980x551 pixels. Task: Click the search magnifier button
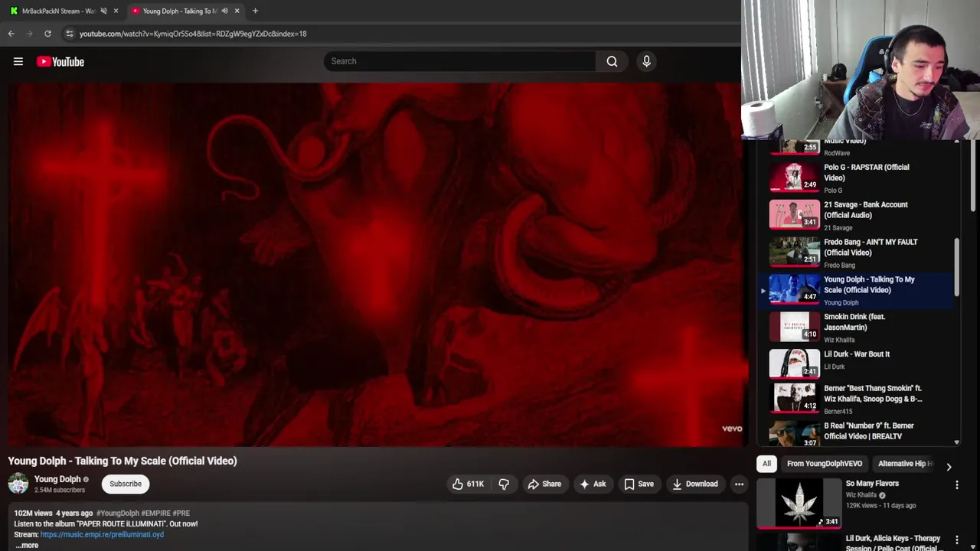(612, 61)
